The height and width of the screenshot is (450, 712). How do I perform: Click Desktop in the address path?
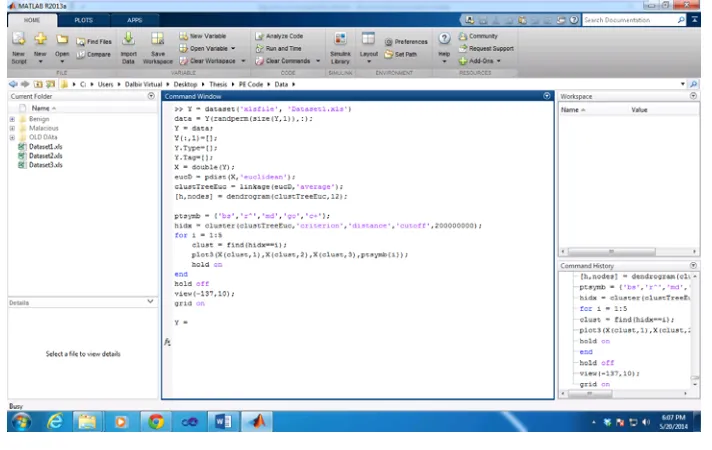[185, 84]
